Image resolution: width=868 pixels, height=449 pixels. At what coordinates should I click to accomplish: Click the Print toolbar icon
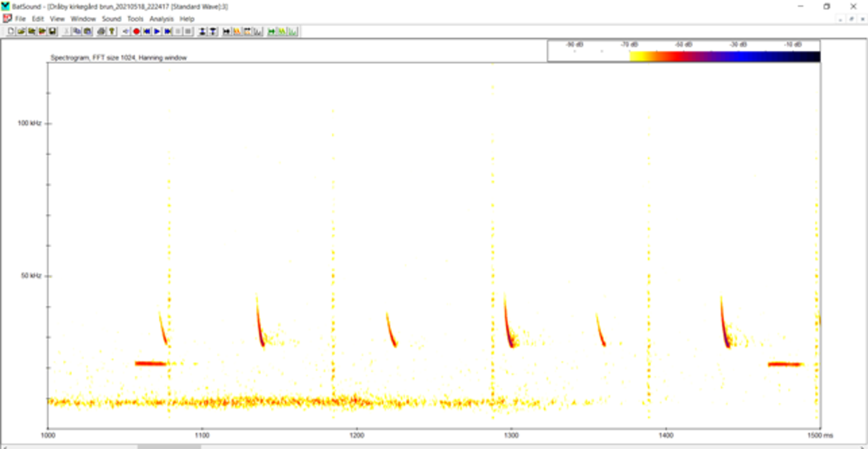click(x=101, y=32)
